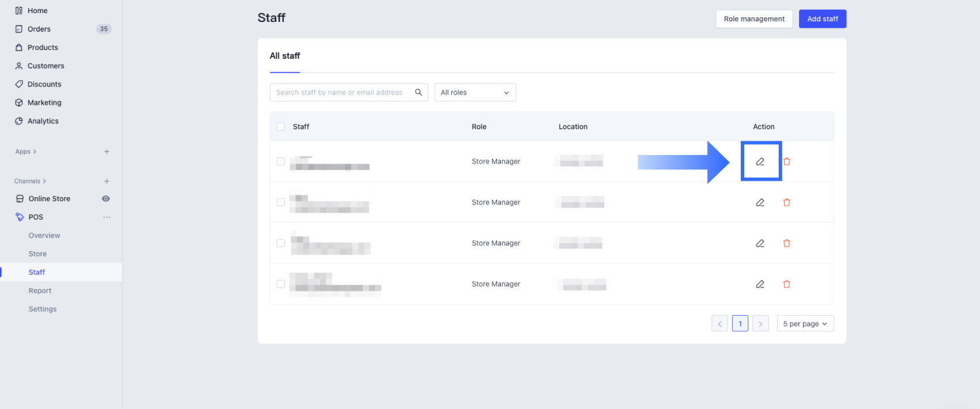
Task: Open the POS three-dot options menu
Action: (107, 217)
